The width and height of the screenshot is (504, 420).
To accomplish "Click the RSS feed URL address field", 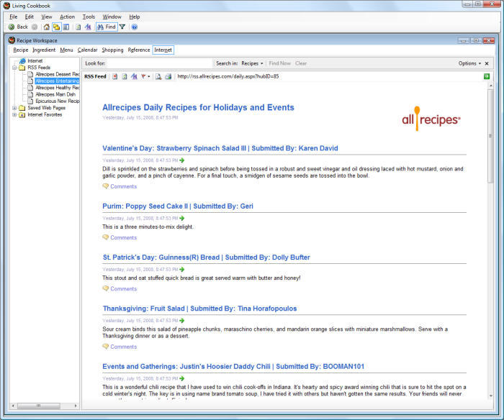I will click(x=328, y=76).
